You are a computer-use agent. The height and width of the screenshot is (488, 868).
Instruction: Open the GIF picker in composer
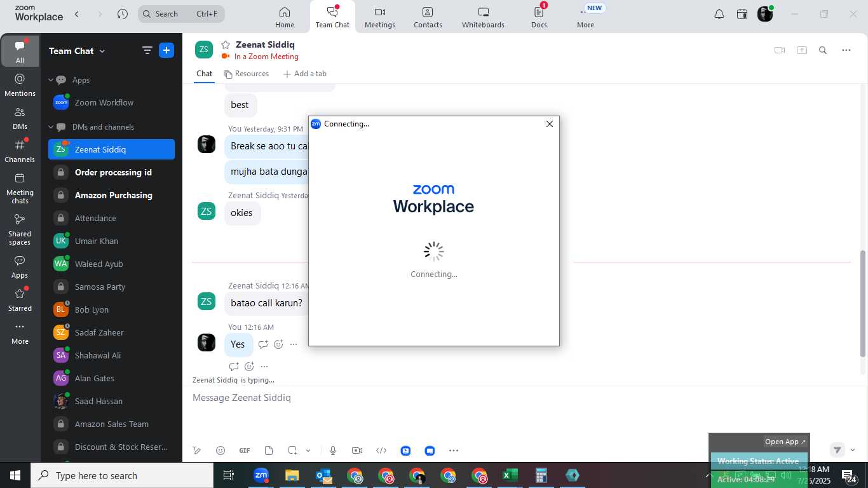pyautogui.click(x=245, y=451)
